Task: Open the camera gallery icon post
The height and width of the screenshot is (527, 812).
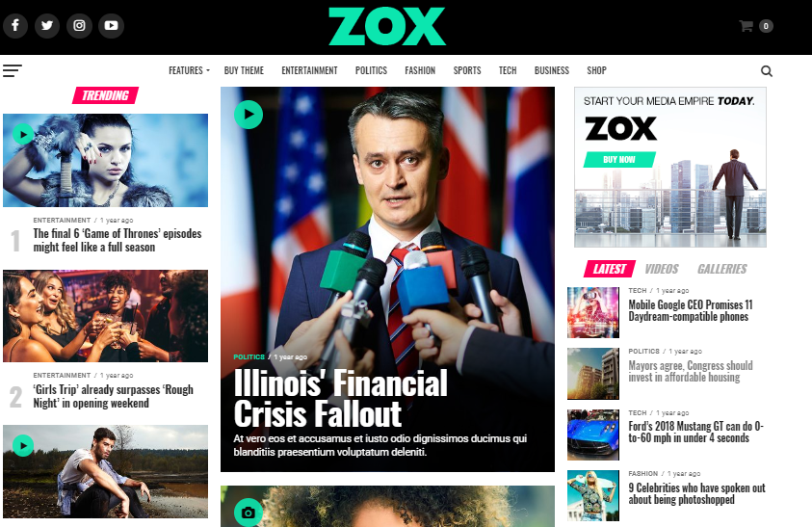Action: click(249, 513)
